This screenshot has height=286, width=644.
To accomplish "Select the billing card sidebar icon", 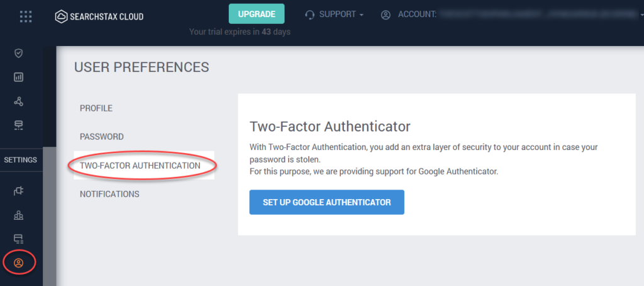I will 18,238.
